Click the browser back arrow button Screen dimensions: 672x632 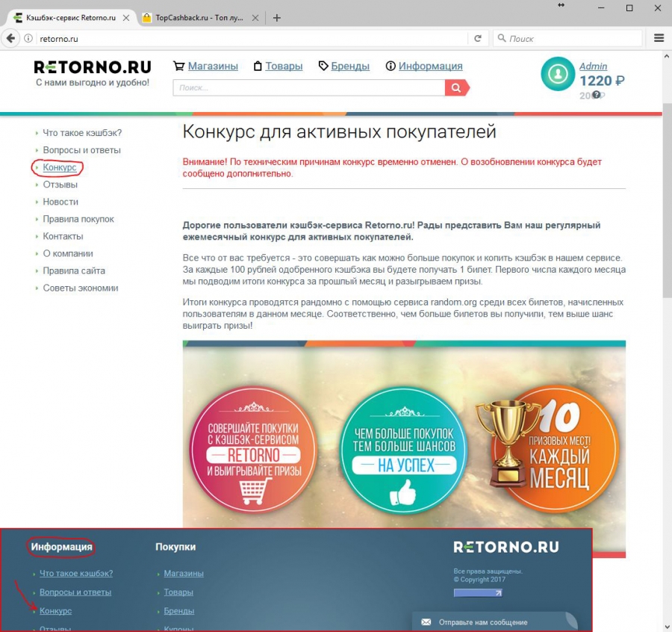click(x=10, y=38)
